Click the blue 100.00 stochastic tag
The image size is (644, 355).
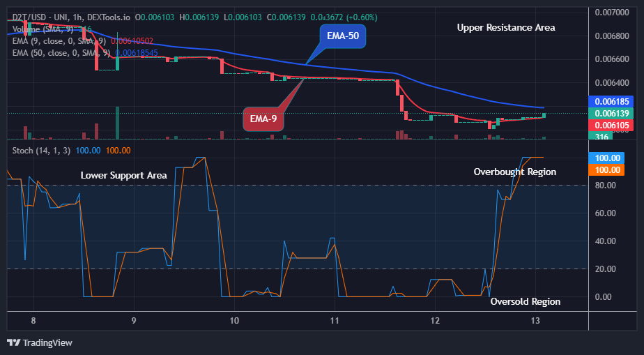click(606, 158)
